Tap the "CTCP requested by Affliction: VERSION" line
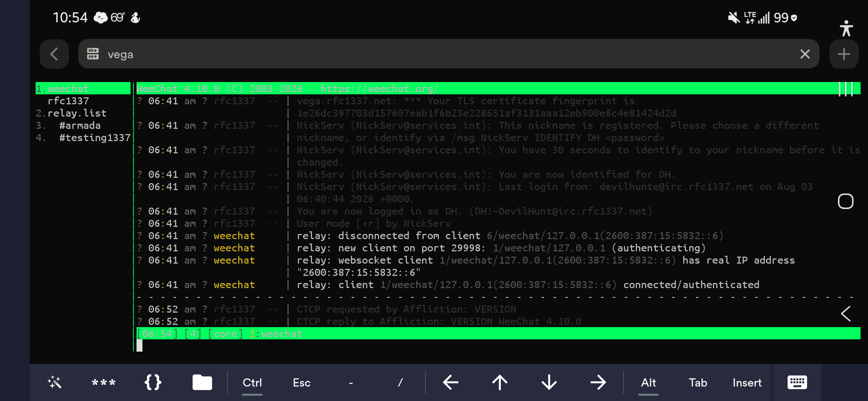This screenshot has width=868, height=401. 407,309
